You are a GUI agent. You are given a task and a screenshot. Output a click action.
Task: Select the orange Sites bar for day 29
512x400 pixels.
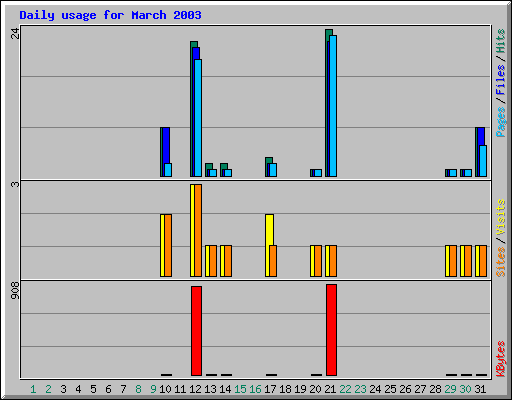click(453, 261)
